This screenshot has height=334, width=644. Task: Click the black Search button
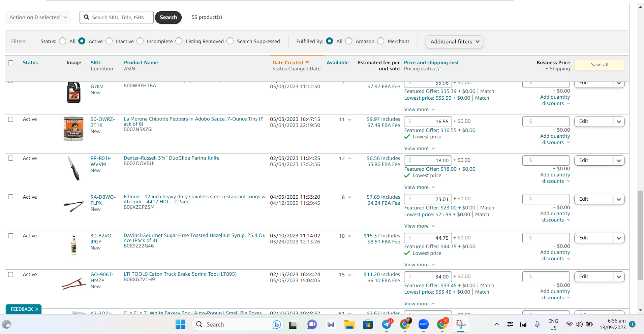(x=168, y=18)
